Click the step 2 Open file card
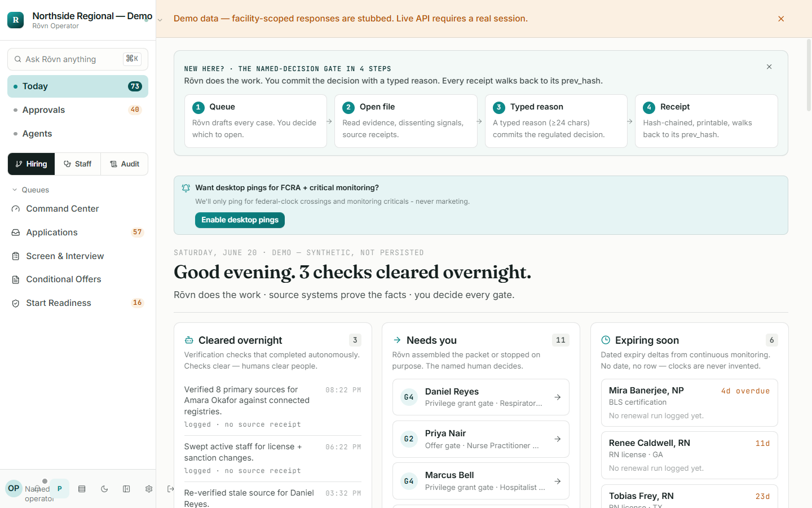Image resolution: width=812 pixels, height=508 pixels. pyautogui.click(x=406, y=121)
